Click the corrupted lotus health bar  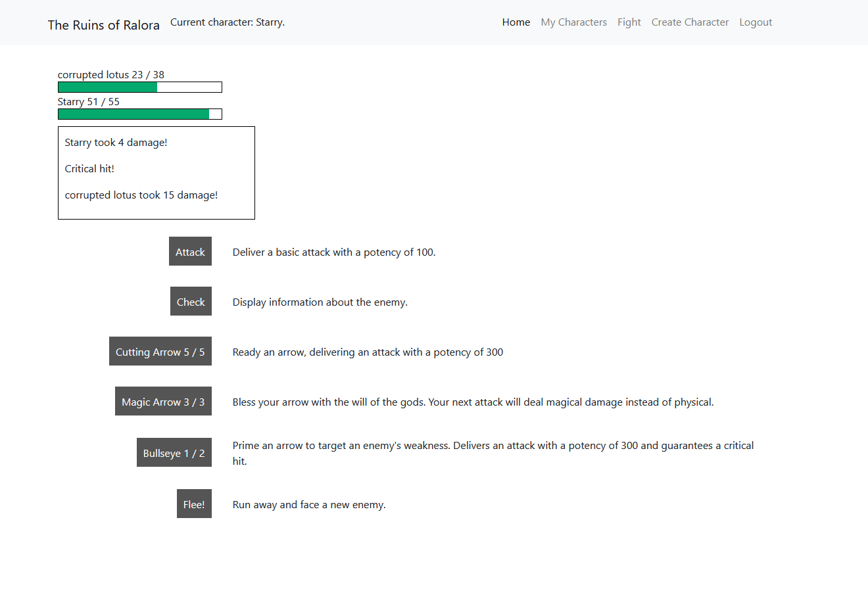tap(139, 87)
